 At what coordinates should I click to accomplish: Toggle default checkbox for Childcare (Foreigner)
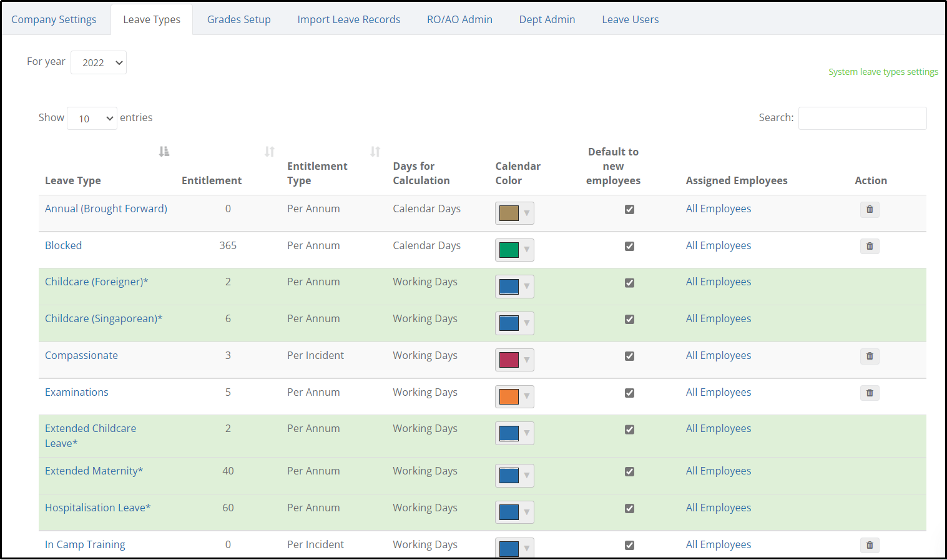click(629, 283)
